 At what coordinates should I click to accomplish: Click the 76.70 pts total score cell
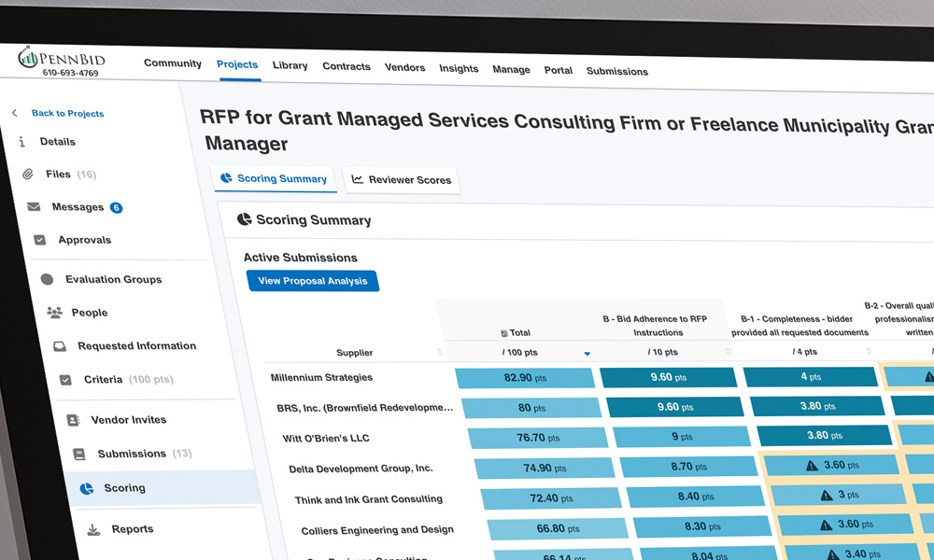(538, 438)
